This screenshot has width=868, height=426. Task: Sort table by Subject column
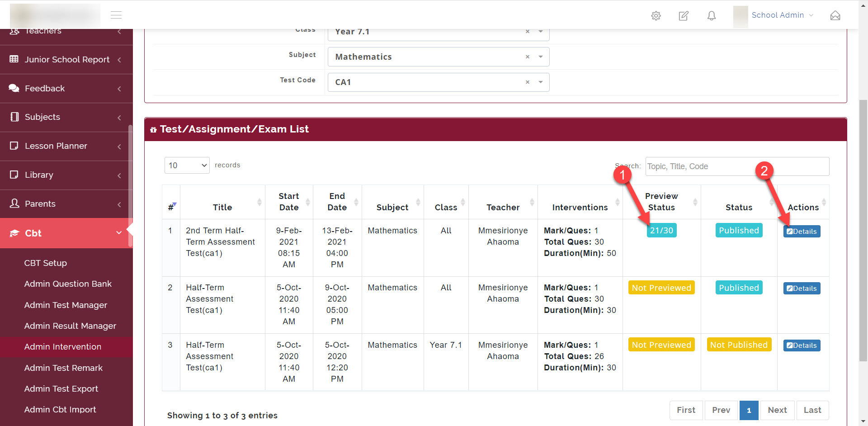(x=392, y=202)
